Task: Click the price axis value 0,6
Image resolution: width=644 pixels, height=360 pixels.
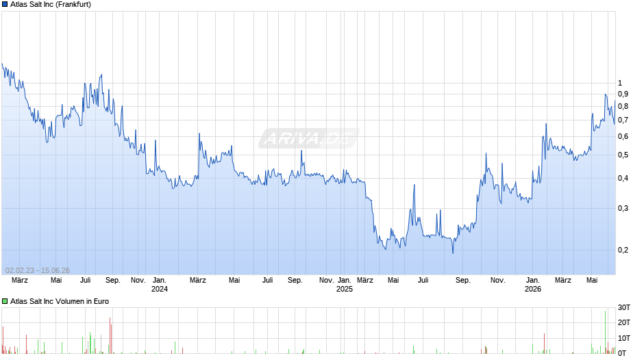Action: click(x=623, y=136)
